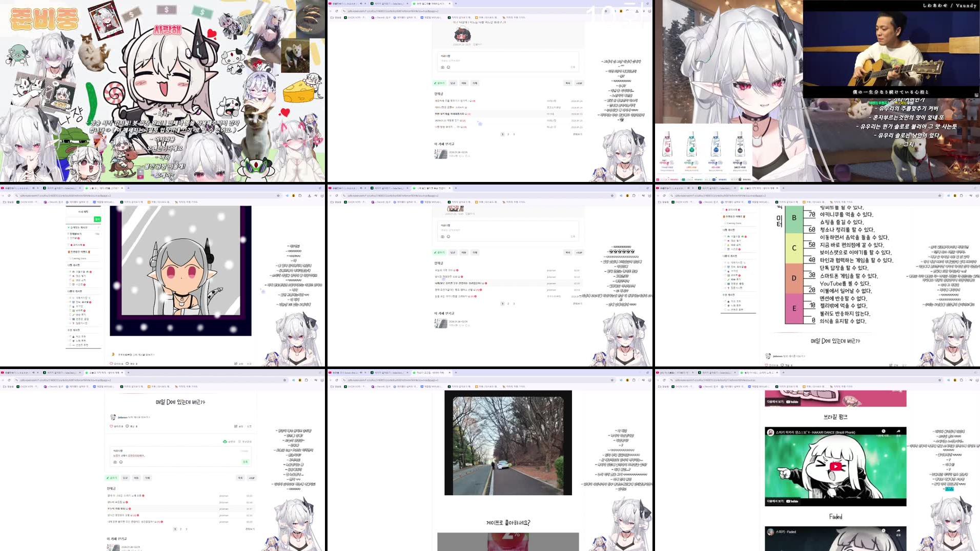980x551 pixels.
Task: Click the page refresh icon in the toolbar
Action: point(337,196)
